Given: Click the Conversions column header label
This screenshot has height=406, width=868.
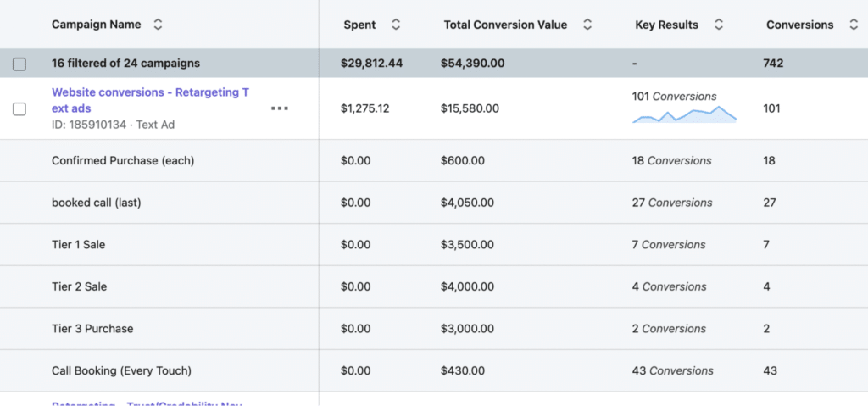Looking at the screenshot, I should pos(800,25).
